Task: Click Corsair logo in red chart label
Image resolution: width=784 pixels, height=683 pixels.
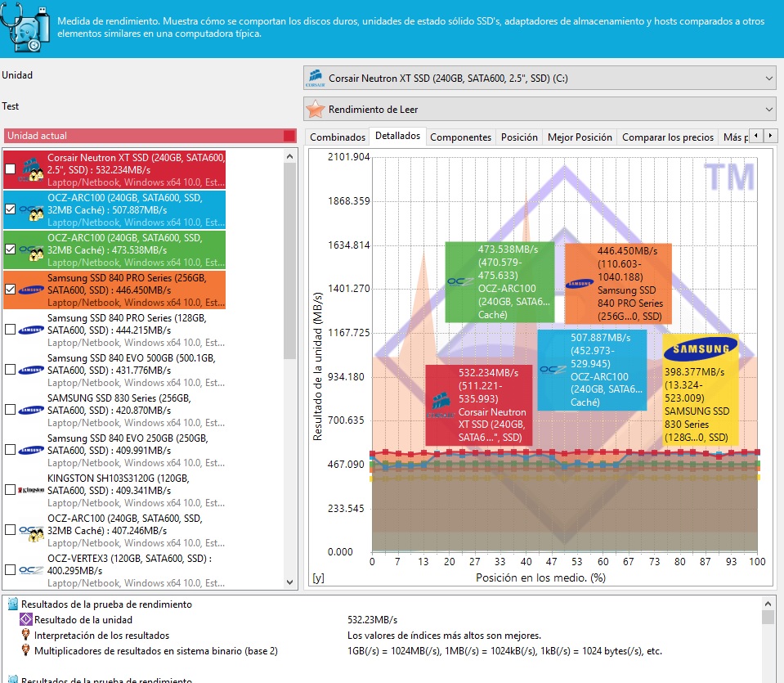Action: pyautogui.click(x=440, y=405)
